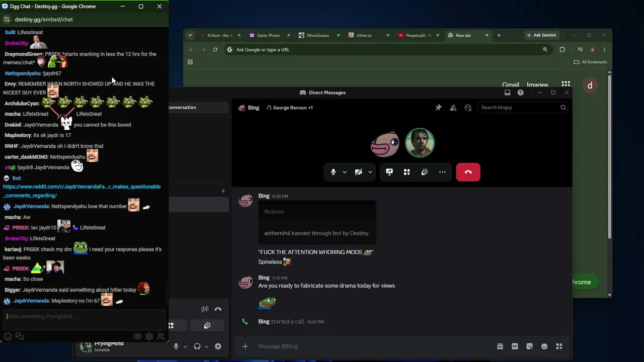The height and width of the screenshot is (362, 644).
Task: Hang up the call with red button
Action: click(468, 172)
